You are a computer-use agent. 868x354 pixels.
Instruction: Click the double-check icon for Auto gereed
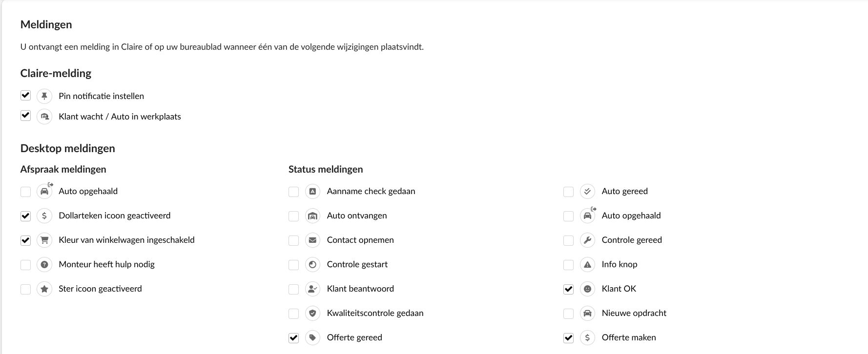coord(587,191)
